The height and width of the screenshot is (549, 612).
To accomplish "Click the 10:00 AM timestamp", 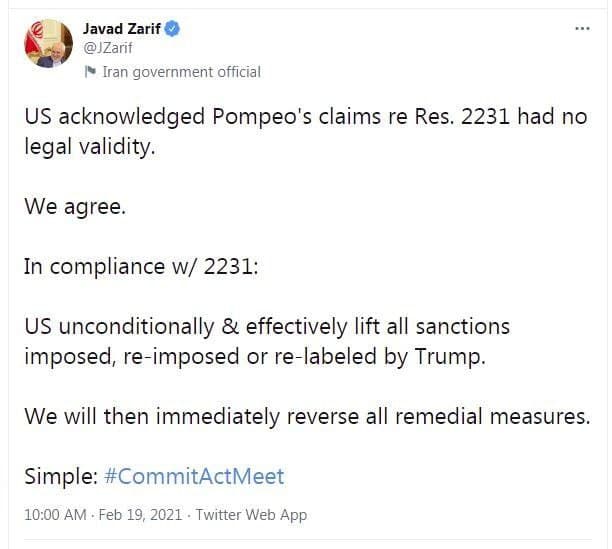I will [54, 515].
